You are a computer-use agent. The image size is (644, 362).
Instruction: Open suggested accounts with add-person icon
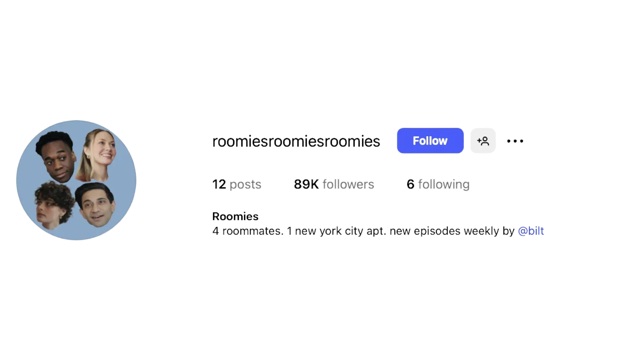click(x=483, y=141)
